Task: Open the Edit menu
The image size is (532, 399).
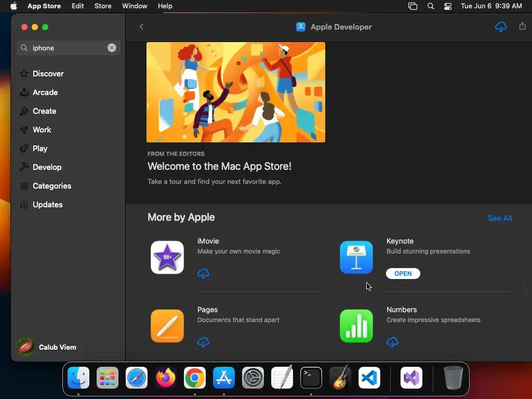Action: click(x=78, y=6)
